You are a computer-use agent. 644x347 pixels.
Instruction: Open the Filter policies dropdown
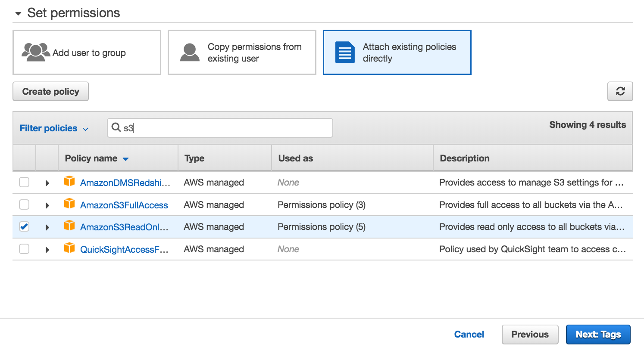click(53, 127)
